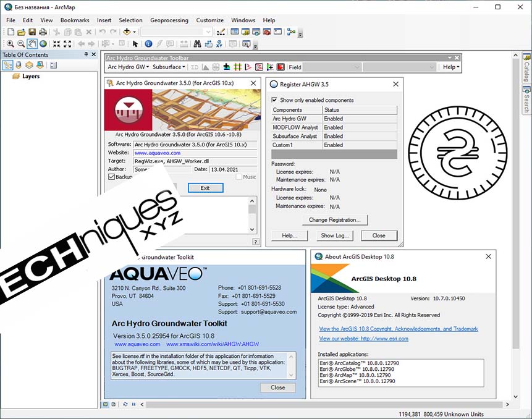The image size is (532, 419).
Task: Open the Arc Hydro GW dropdown menu
Action: coord(129,67)
